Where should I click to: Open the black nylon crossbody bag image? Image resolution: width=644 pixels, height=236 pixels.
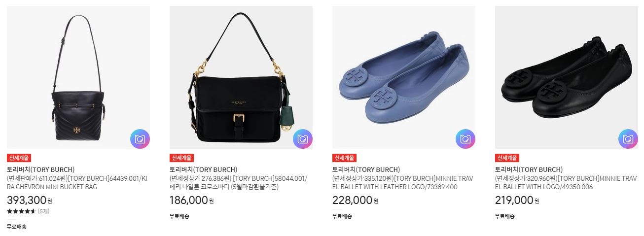[241, 77]
